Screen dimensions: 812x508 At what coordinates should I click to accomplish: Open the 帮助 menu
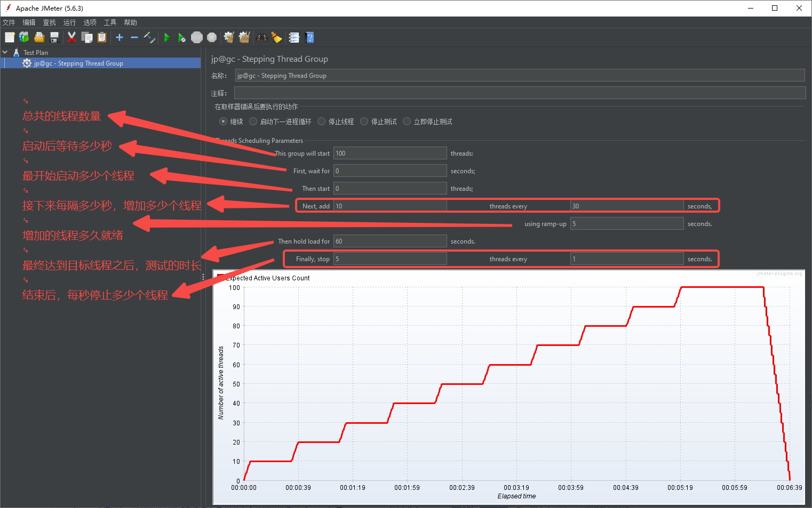point(131,22)
